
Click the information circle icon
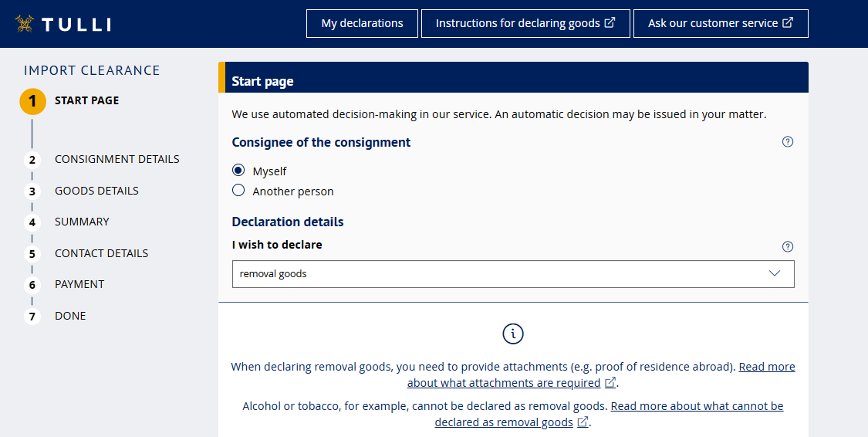tap(513, 334)
